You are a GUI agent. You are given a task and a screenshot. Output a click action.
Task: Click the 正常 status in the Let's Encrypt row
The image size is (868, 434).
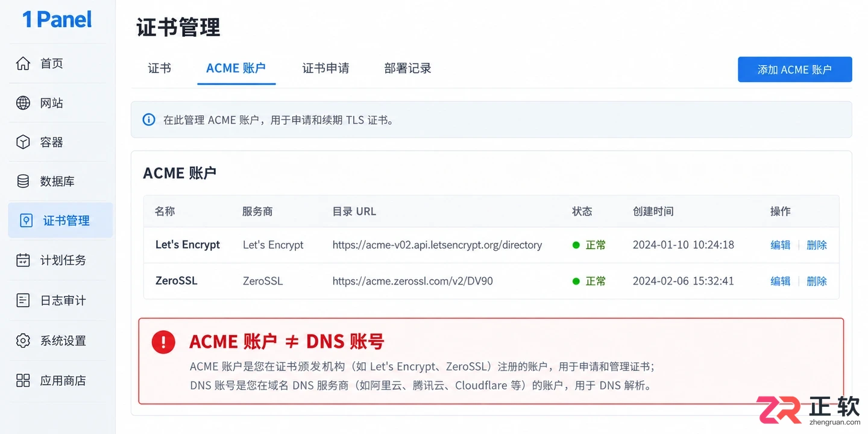tap(596, 245)
